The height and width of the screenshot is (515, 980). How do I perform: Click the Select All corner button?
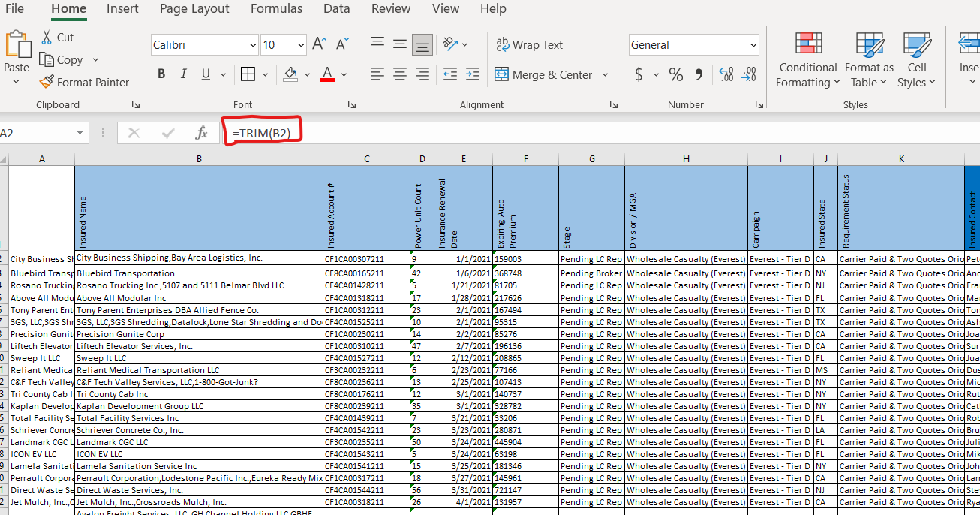coord(4,158)
